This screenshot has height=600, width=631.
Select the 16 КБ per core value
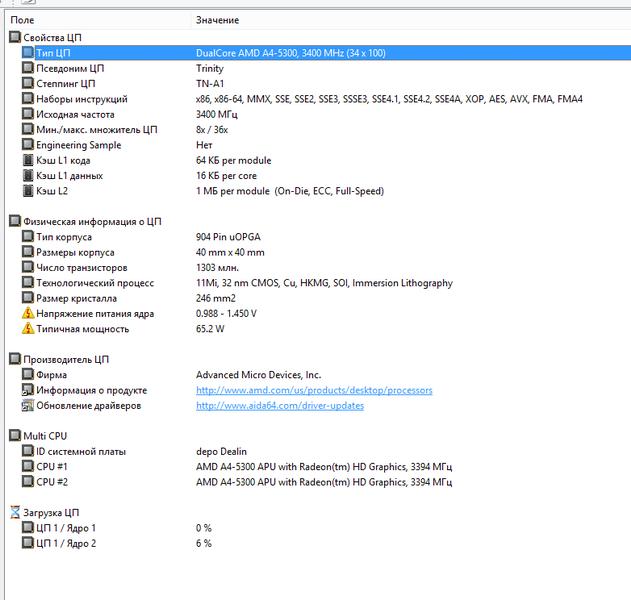point(226,176)
